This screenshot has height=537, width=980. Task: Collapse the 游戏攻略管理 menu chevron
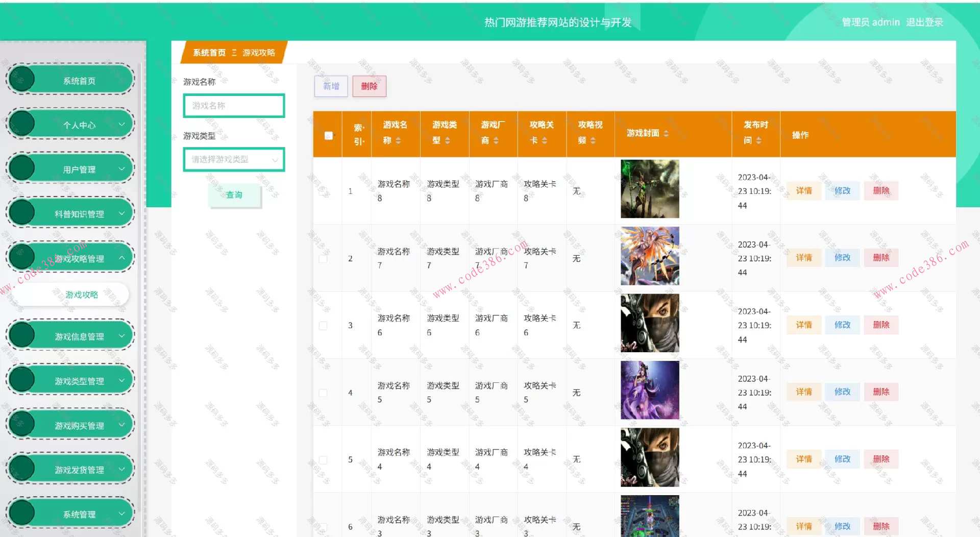[x=121, y=258]
